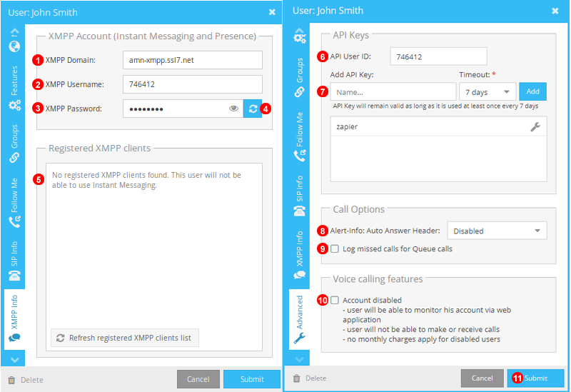Select the zapier API key row
This screenshot has width=571, height=392.
pos(438,126)
